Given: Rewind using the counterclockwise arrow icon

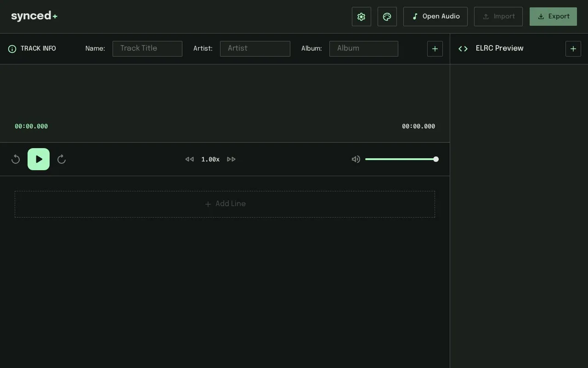Looking at the screenshot, I should [16, 159].
